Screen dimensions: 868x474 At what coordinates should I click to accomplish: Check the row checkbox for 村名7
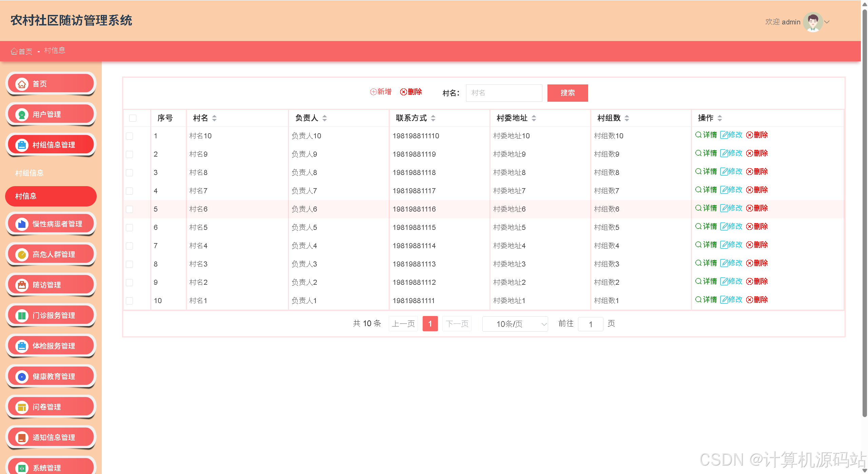pos(129,191)
